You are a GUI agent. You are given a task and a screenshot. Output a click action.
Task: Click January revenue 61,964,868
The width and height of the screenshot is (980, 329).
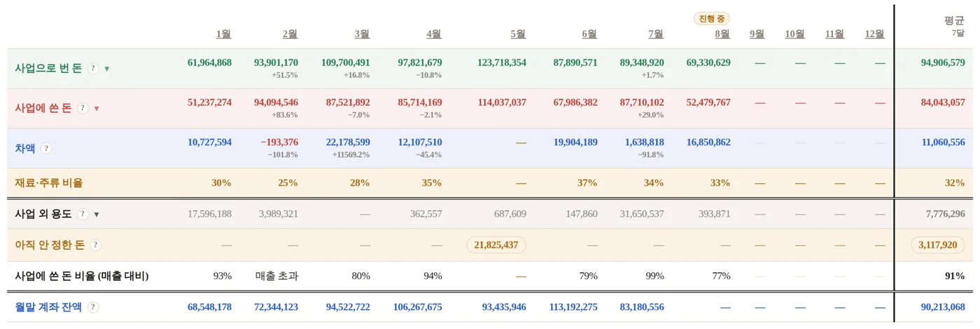209,63
